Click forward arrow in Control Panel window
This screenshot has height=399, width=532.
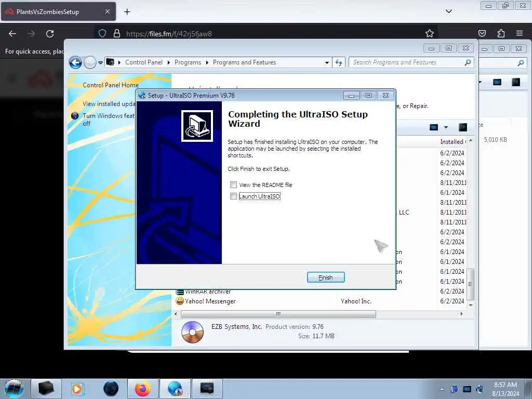click(90, 62)
